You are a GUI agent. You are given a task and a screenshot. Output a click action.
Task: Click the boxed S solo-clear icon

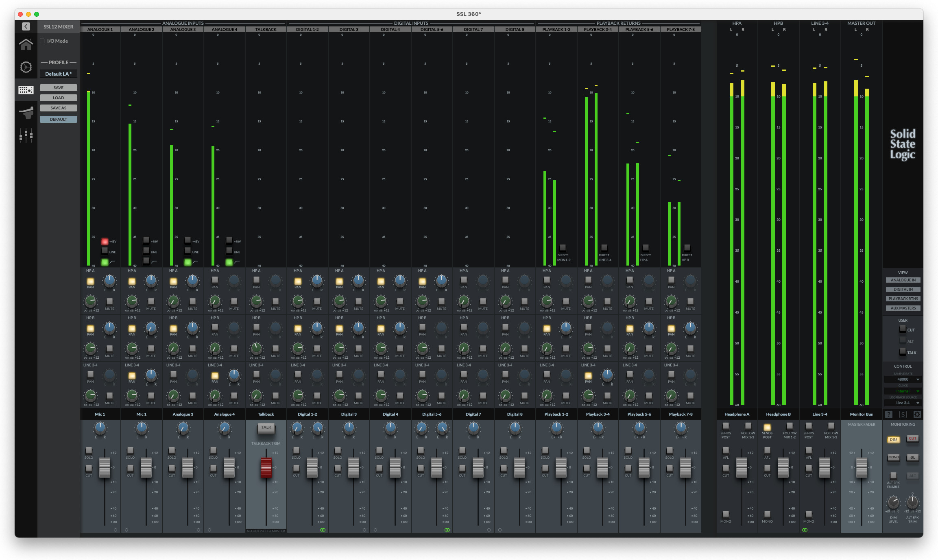click(903, 414)
